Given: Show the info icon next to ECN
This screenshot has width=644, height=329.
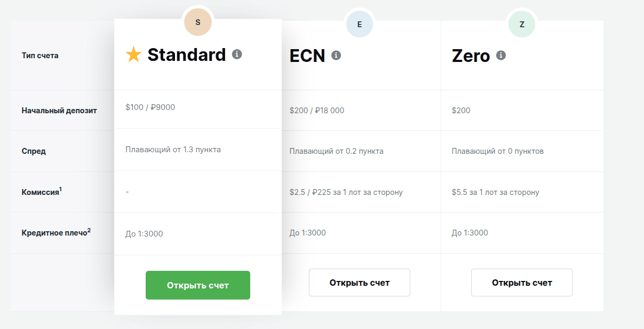Looking at the screenshot, I should click(x=336, y=55).
